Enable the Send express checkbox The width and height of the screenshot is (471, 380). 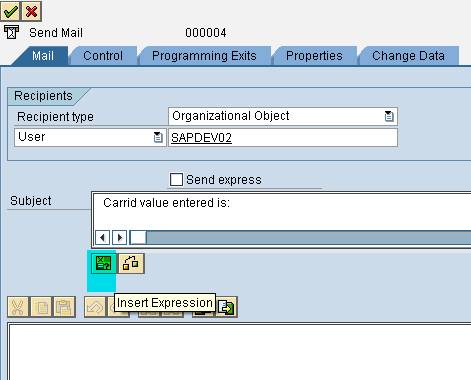click(176, 179)
